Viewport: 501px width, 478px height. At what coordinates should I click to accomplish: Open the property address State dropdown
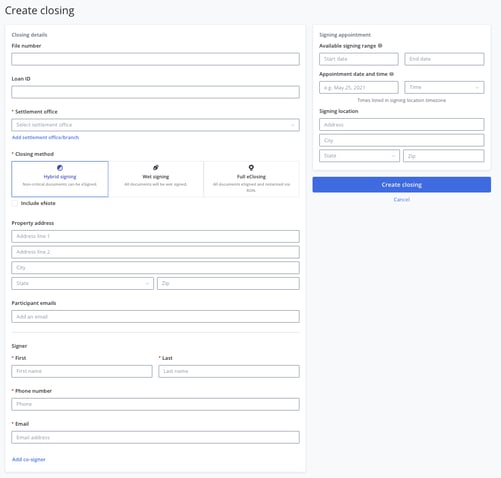coord(83,283)
